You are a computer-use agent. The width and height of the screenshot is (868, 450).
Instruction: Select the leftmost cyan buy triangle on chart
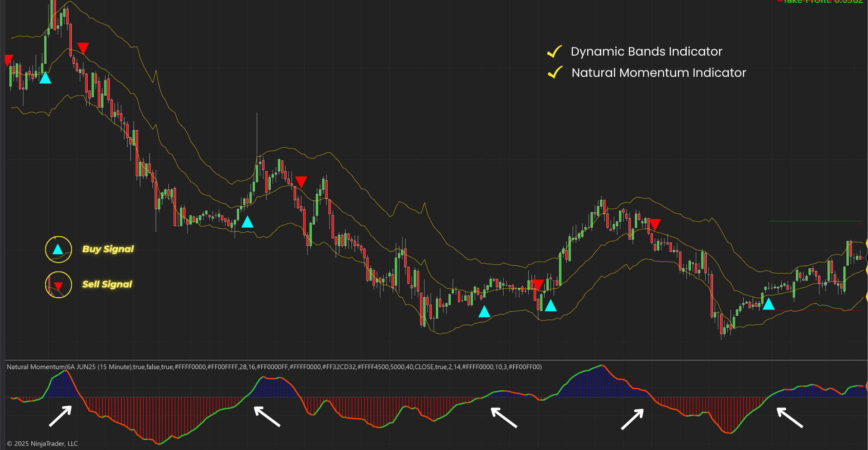coord(45,79)
